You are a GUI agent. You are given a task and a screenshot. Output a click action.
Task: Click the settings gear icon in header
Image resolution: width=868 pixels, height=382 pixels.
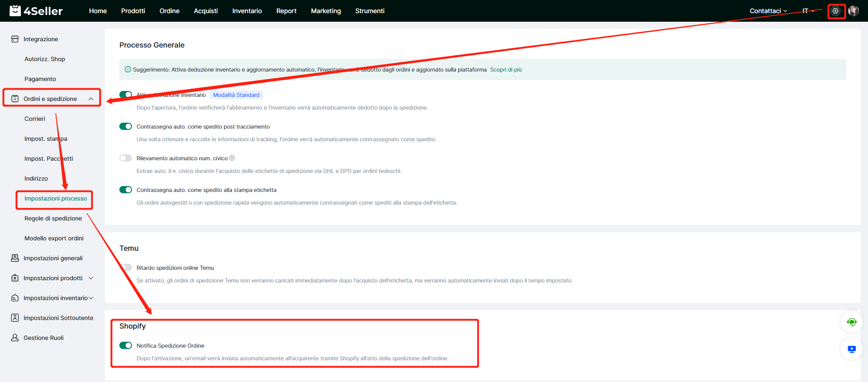(835, 11)
